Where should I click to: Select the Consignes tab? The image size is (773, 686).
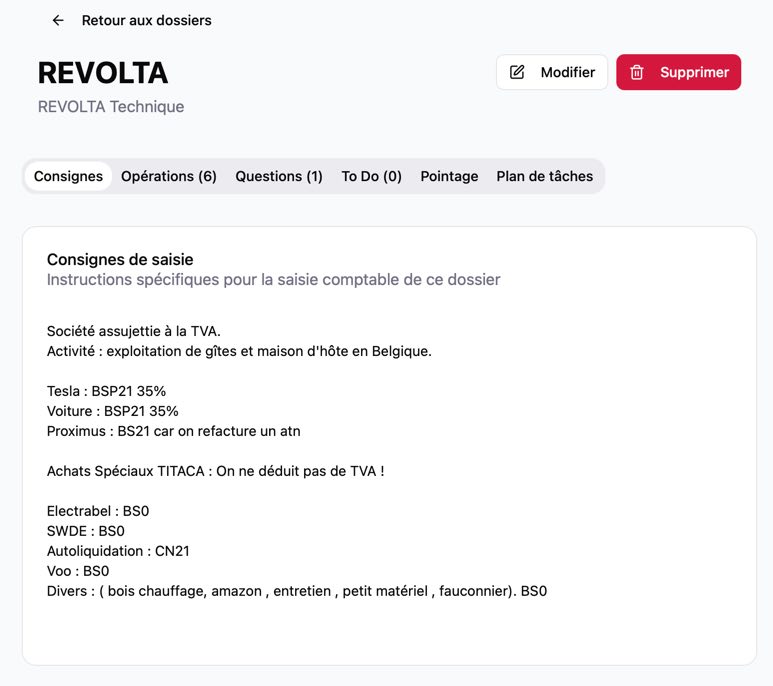pyautogui.click(x=69, y=176)
